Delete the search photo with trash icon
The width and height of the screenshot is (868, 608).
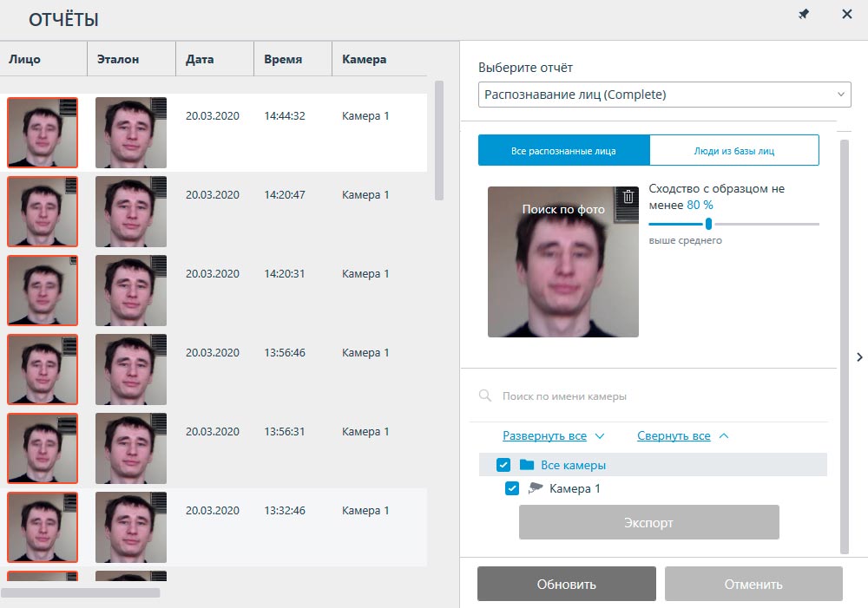click(x=628, y=197)
